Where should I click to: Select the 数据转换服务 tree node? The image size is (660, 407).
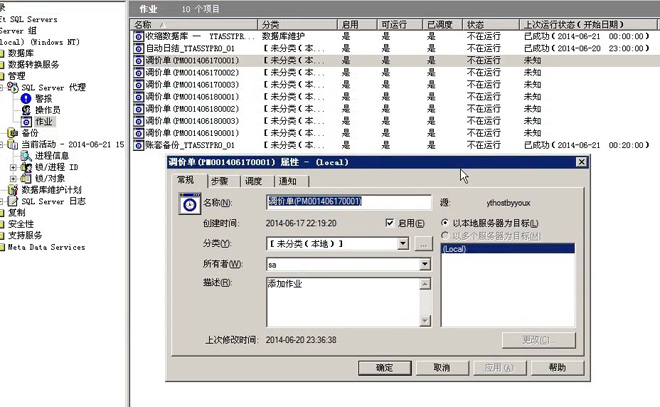point(34,64)
